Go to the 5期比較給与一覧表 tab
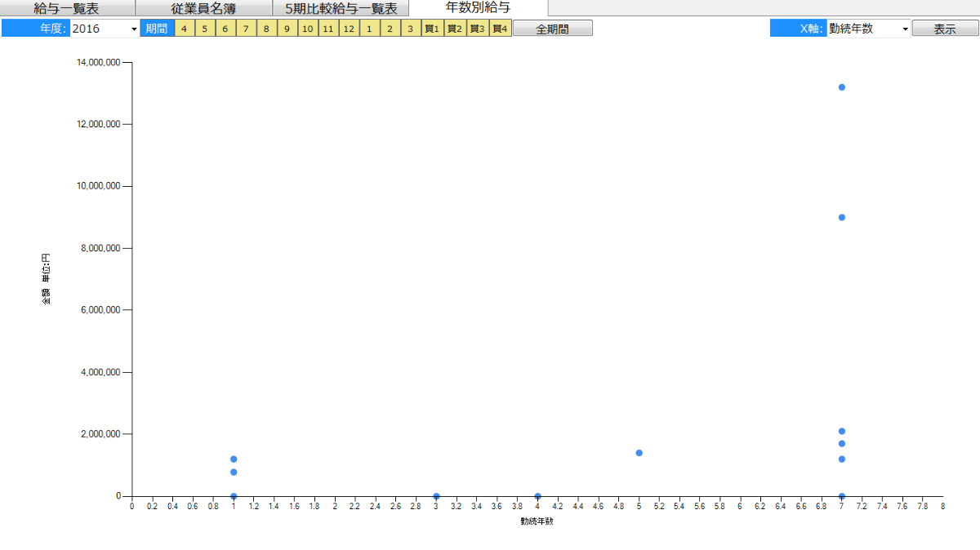Image resolution: width=980 pixels, height=550 pixels. (341, 9)
